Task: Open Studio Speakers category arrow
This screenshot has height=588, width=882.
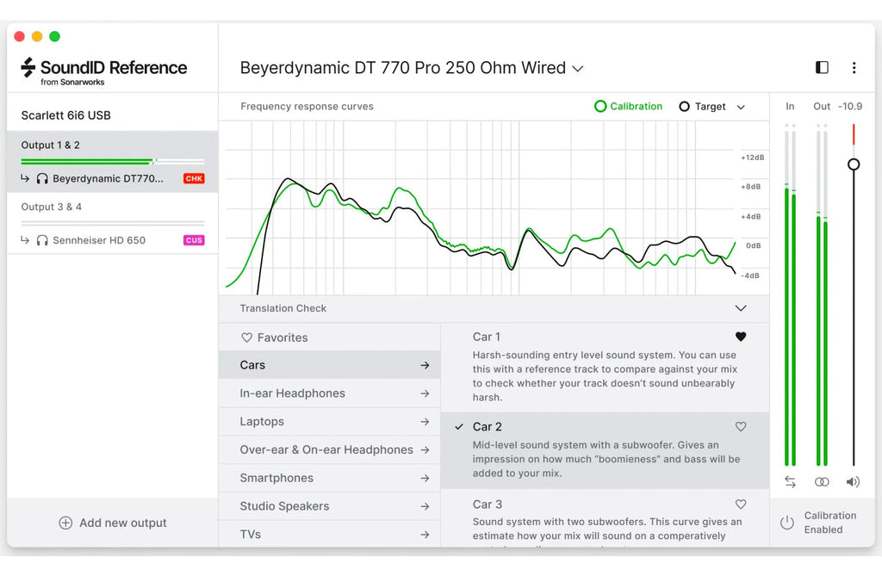Action: click(425, 506)
